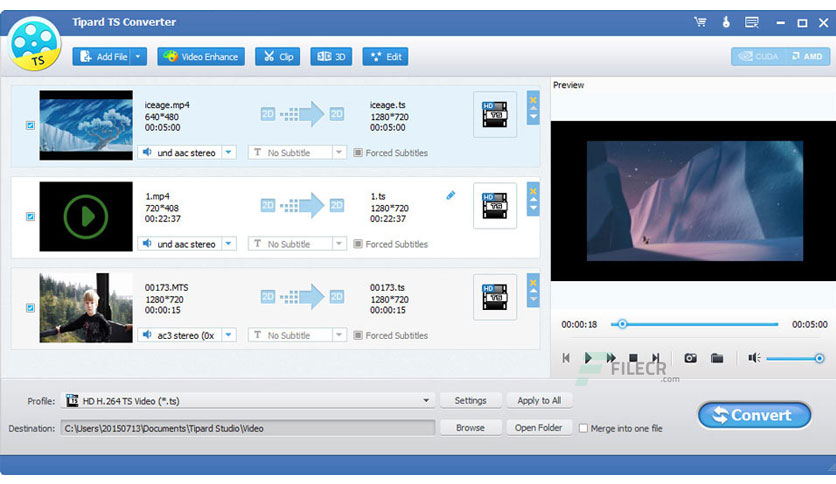Screen dimensions: 836x484
Task: Select the iceage.mp4 thumbnail
Action: pos(86,125)
